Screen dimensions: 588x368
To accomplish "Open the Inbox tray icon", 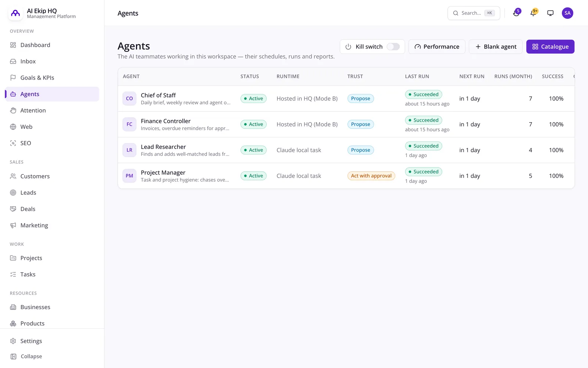I will click(x=13, y=61).
